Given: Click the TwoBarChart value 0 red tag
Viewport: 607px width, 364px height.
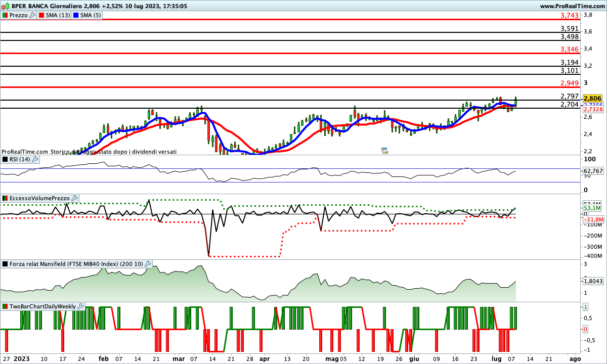Looking at the screenshot, I should 585,329.
